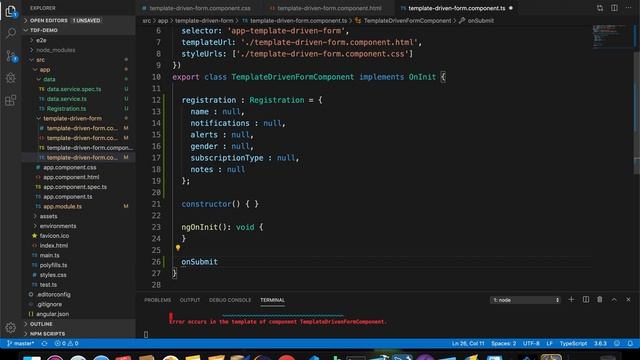
Task: Change encoding via UTF-8 status item
Action: [x=531, y=344]
